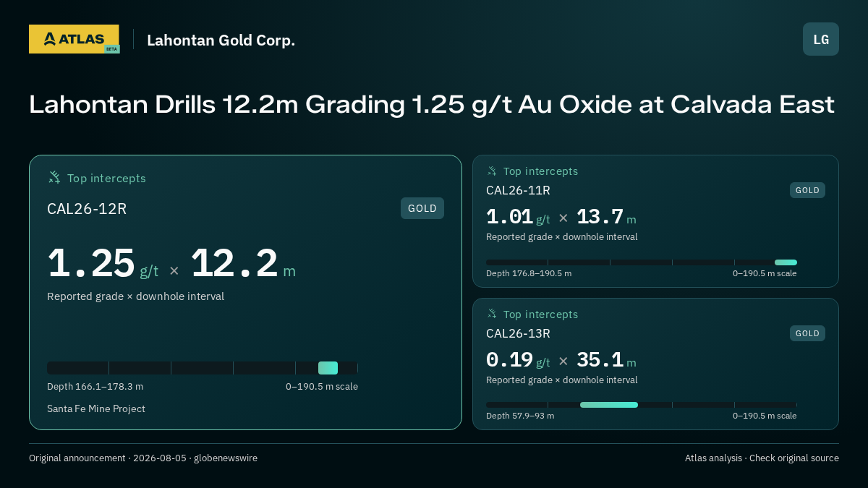868x488 pixels.
Task: Click the 13.7 m interval value
Action: coord(606,217)
